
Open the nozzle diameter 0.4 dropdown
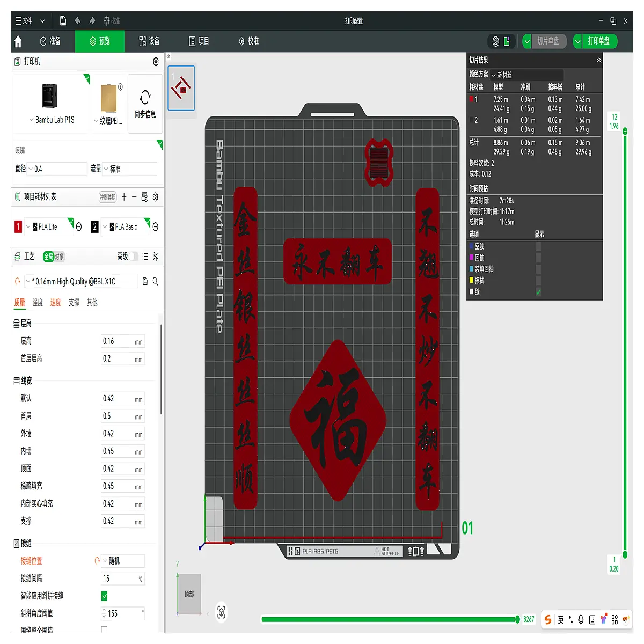click(x=57, y=169)
